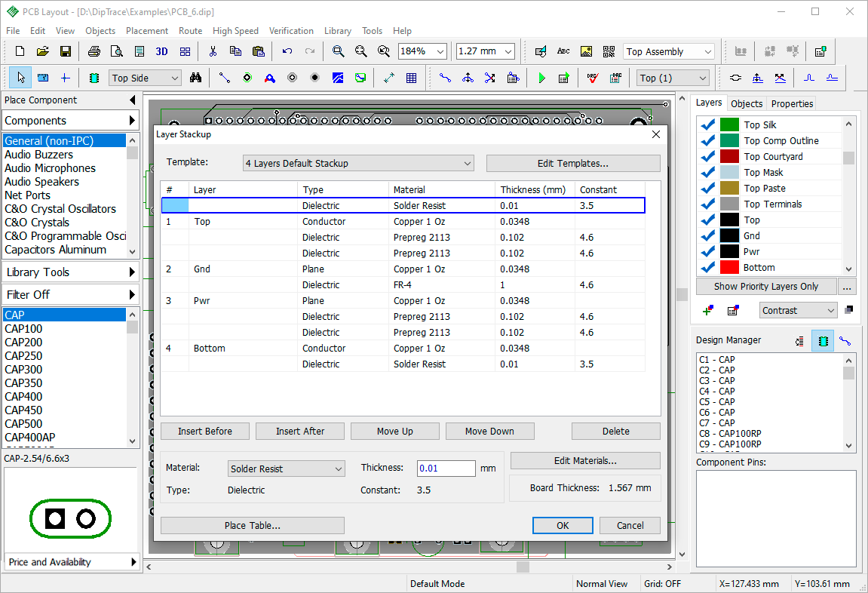
Task: Open the 3D preview
Action: tap(161, 51)
